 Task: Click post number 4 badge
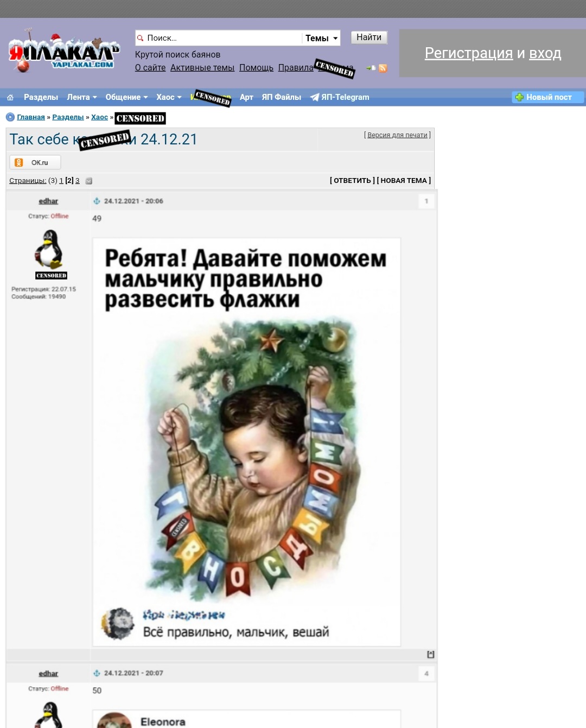(x=426, y=674)
